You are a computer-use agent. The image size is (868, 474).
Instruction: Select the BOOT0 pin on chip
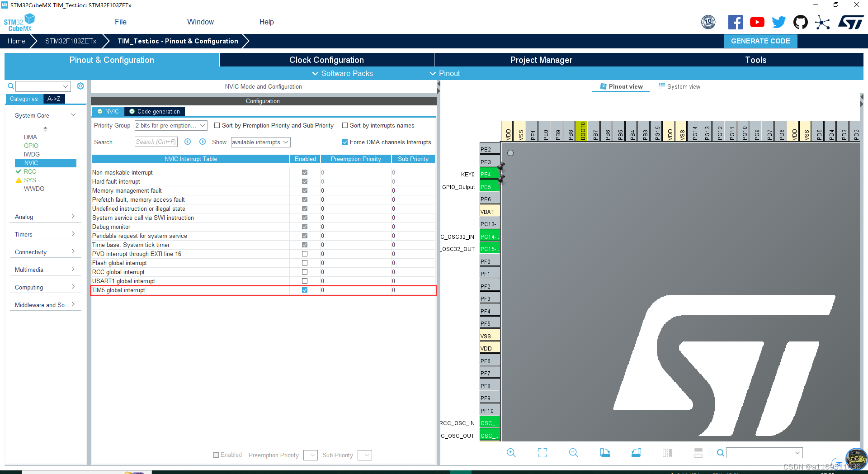point(581,131)
